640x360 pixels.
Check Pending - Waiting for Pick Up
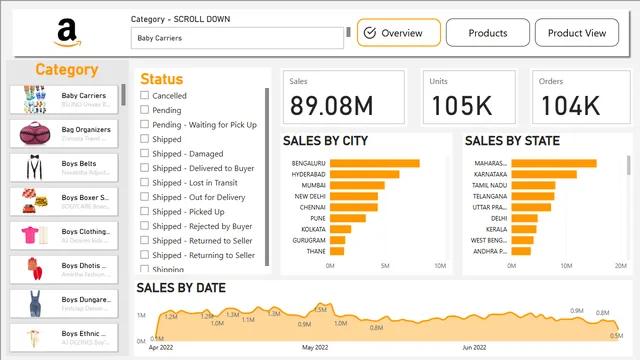144,124
